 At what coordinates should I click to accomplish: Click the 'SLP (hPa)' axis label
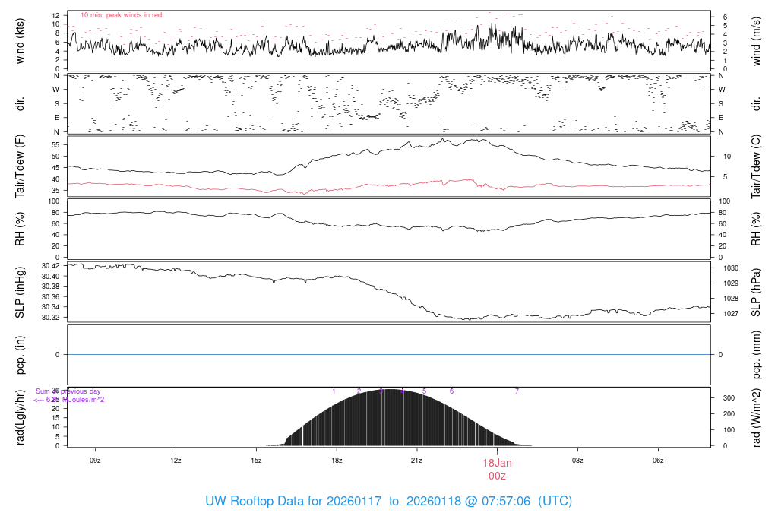756,293
